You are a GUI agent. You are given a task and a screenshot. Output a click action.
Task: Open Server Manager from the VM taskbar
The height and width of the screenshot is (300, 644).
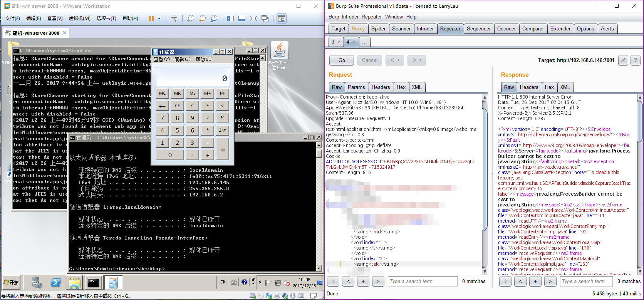[37, 283]
